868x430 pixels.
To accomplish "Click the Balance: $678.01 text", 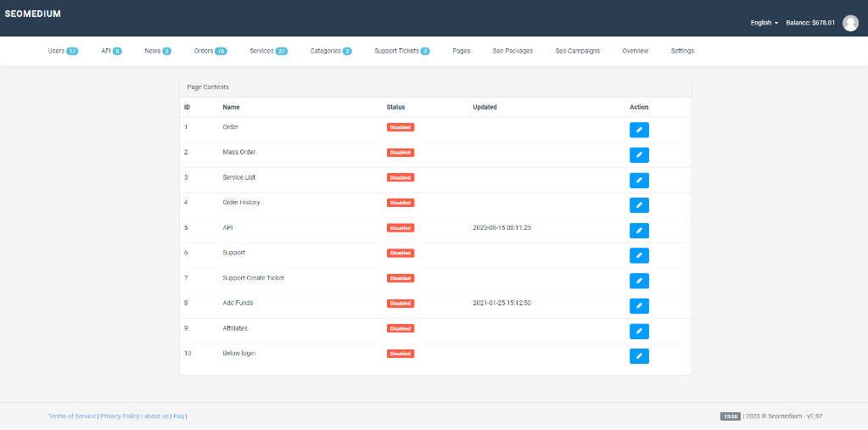I will [x=809, y=23].
